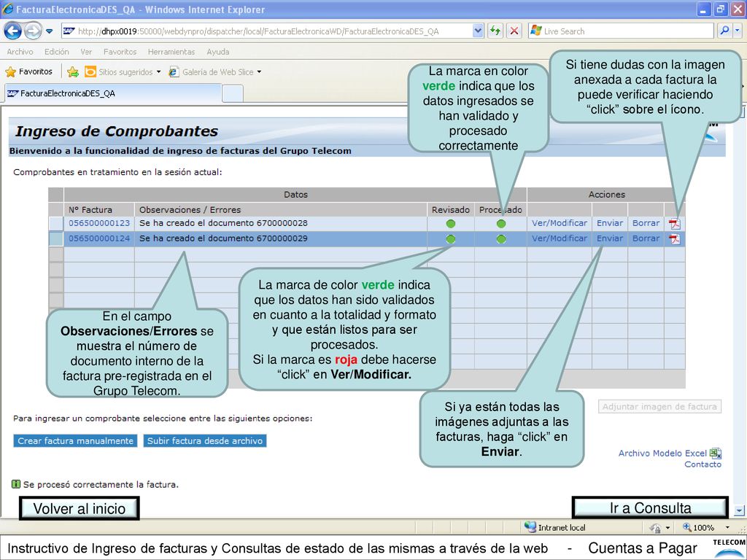Screen dimensions: 747x560
Task: Click Ver/Modificar for invoice 056500000124
Action: pos(560,238)
